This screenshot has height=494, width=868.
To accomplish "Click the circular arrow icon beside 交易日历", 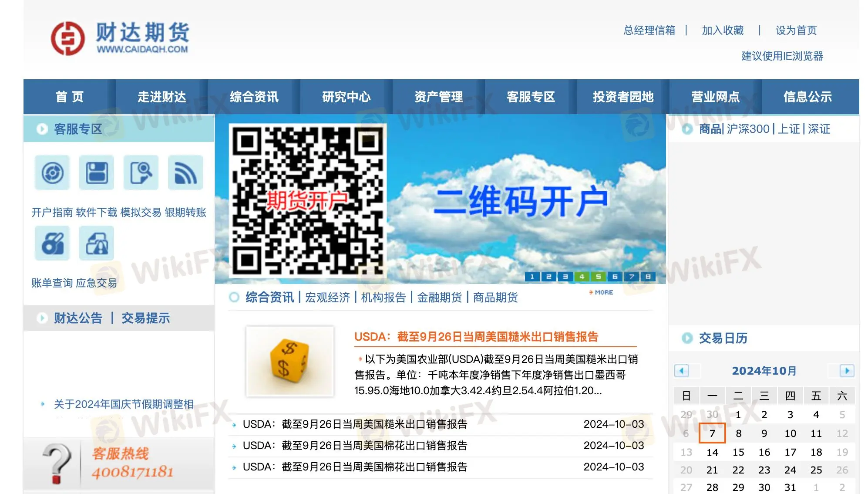I will 687,338.
